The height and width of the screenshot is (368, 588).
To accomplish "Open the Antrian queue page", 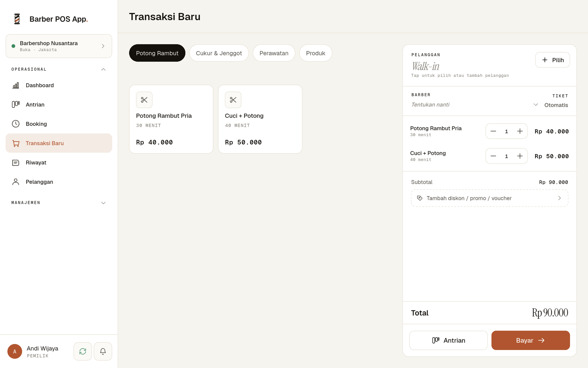I will [x=59, y=105].
